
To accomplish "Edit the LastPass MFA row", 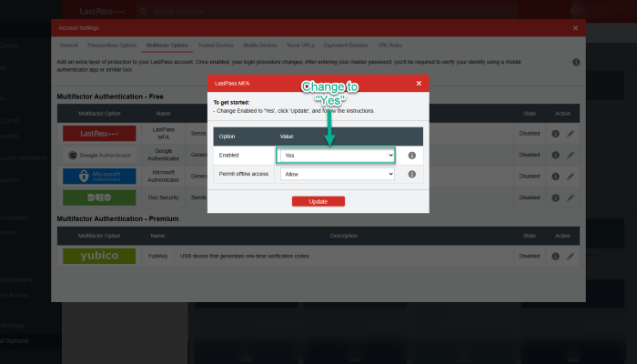I will (x=571, y=134).
